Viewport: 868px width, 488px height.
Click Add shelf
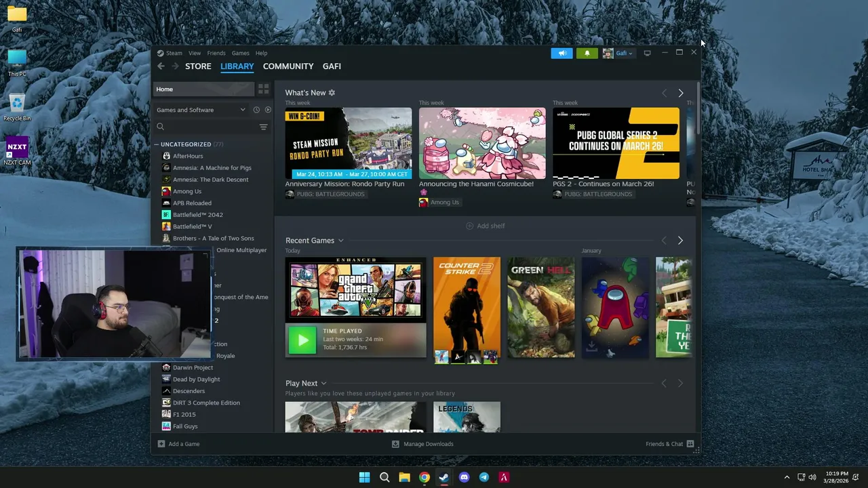click(485, 226)
